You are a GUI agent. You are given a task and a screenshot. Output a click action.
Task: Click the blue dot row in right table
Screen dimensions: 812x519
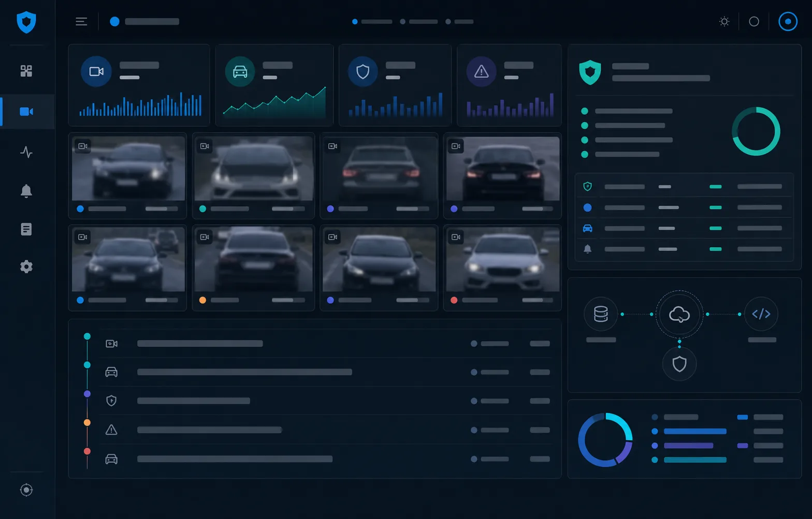[684, 207]
